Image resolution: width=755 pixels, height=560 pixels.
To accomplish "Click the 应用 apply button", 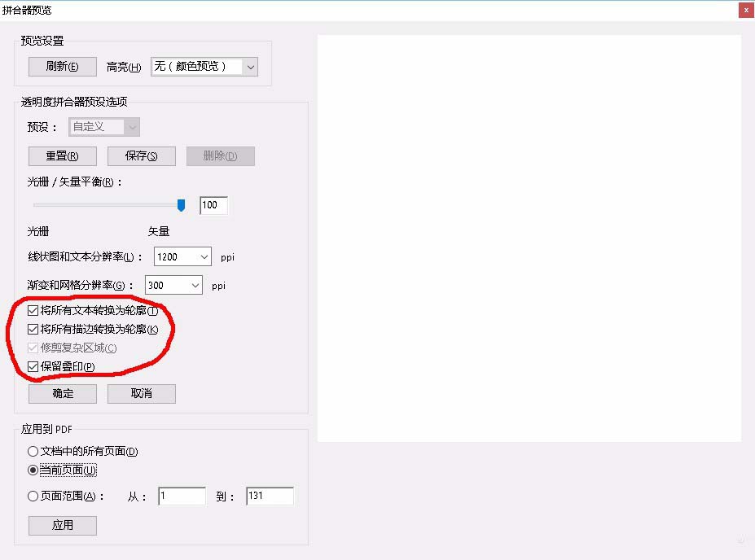I will [62, 526].
